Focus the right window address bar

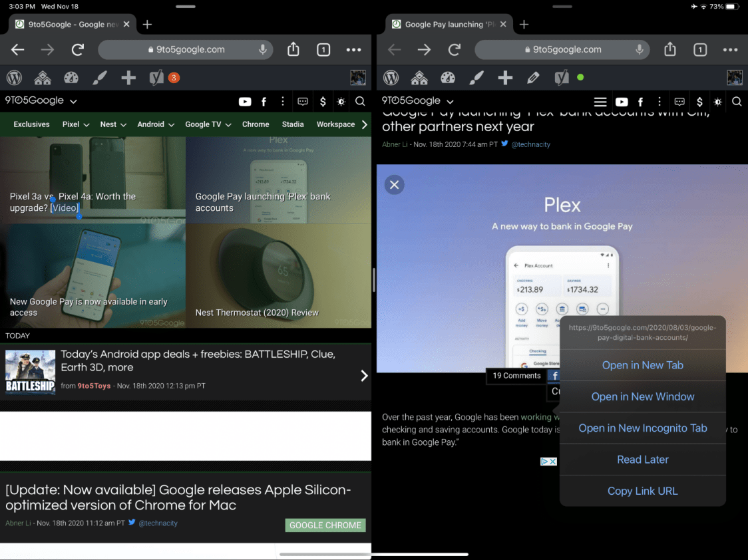click(562, 50)
